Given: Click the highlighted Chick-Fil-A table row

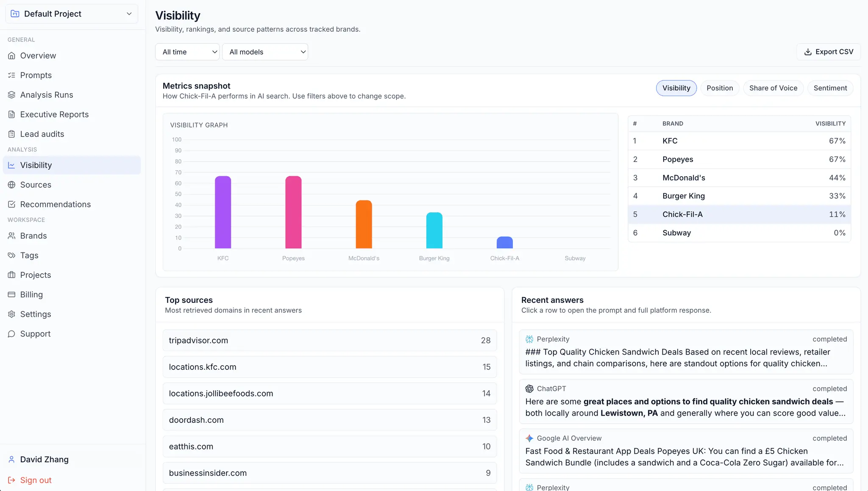Looking at the screenshot, I should (739, 214).
